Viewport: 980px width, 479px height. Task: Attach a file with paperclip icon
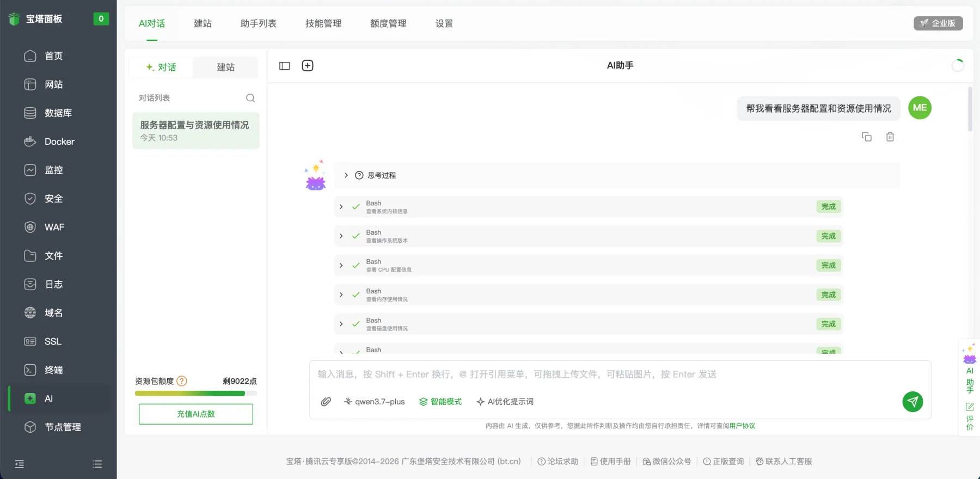[x=326, y=402]
